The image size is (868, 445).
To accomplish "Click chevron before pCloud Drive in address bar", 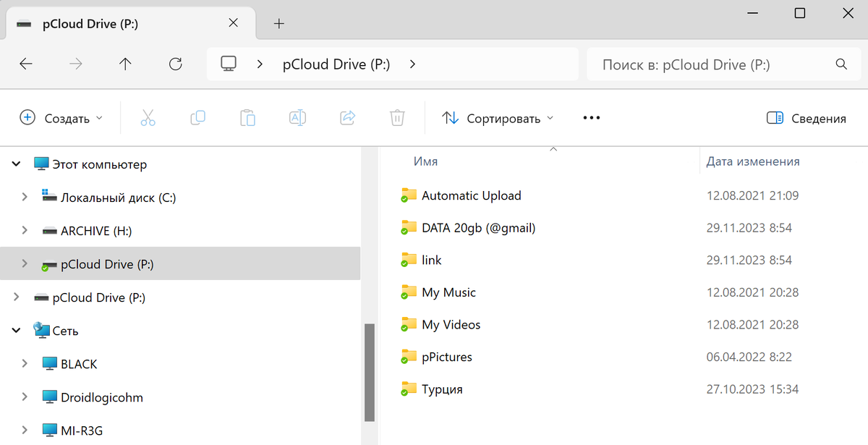I will tap(260, 64).
